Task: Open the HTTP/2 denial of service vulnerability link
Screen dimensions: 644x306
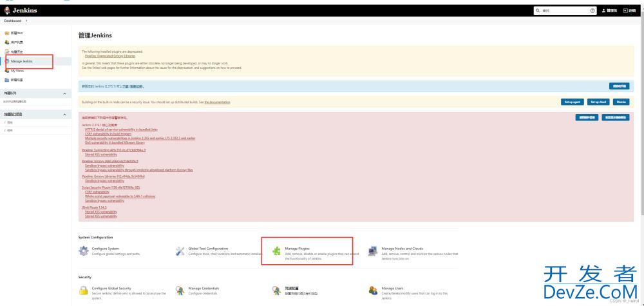Action: tap(121, 129)
